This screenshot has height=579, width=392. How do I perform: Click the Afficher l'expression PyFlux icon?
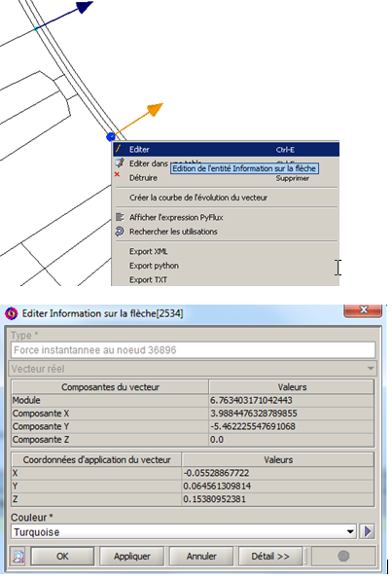click(120, 217)
